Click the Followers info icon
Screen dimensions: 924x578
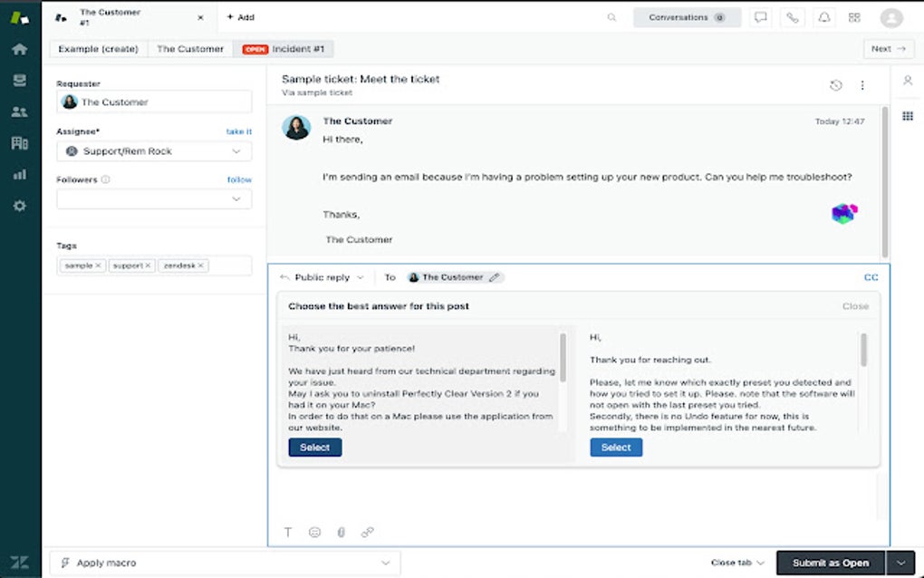pyautogui.click(x=105, y=179)
